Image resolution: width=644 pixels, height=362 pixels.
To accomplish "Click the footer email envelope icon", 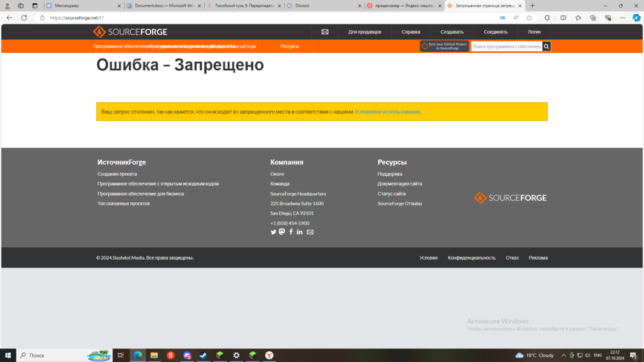I will (310, 232).
